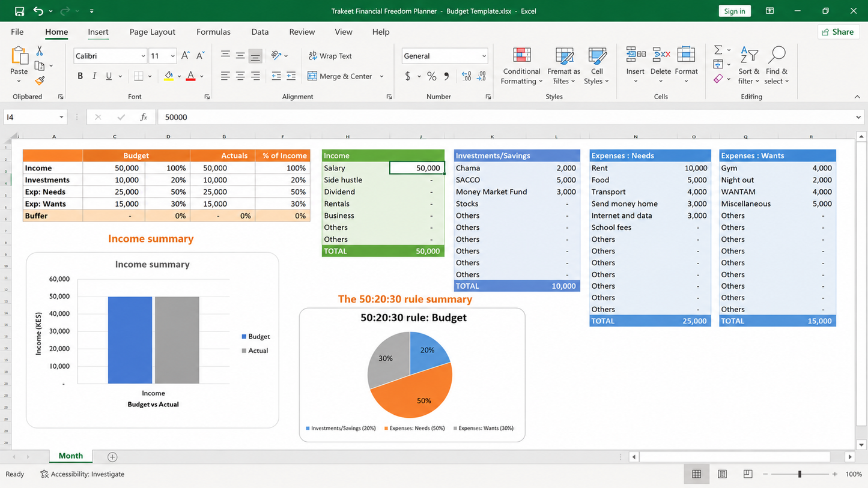This screenshot has height=488, width=868.
Task: Toggle Bold formatting
Action: (x=80, y=76)
